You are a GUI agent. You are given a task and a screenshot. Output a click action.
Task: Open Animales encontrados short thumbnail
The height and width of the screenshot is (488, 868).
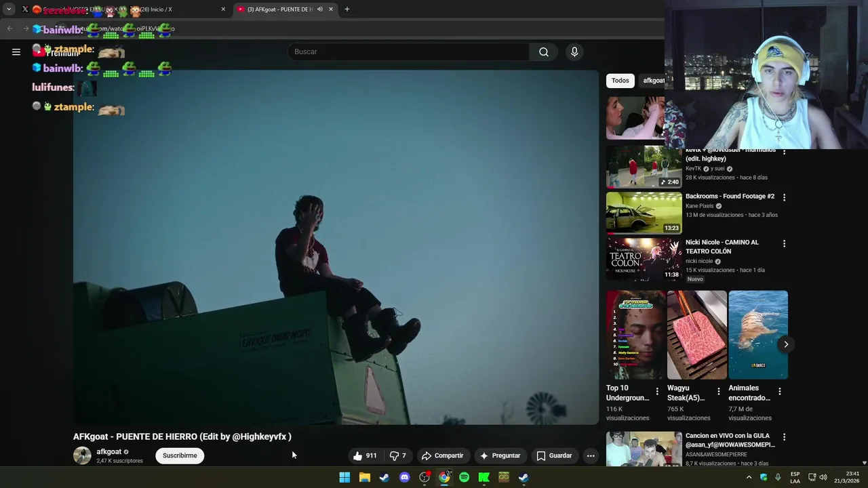[757, 335]
